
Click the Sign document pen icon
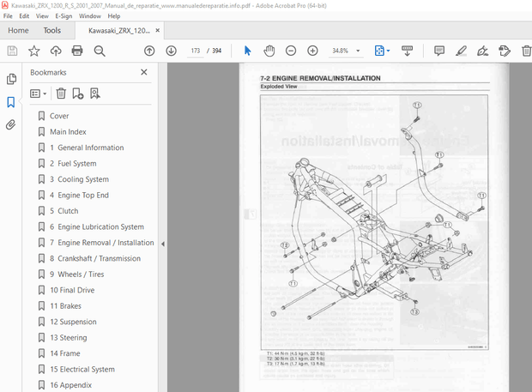pos(482,51)
